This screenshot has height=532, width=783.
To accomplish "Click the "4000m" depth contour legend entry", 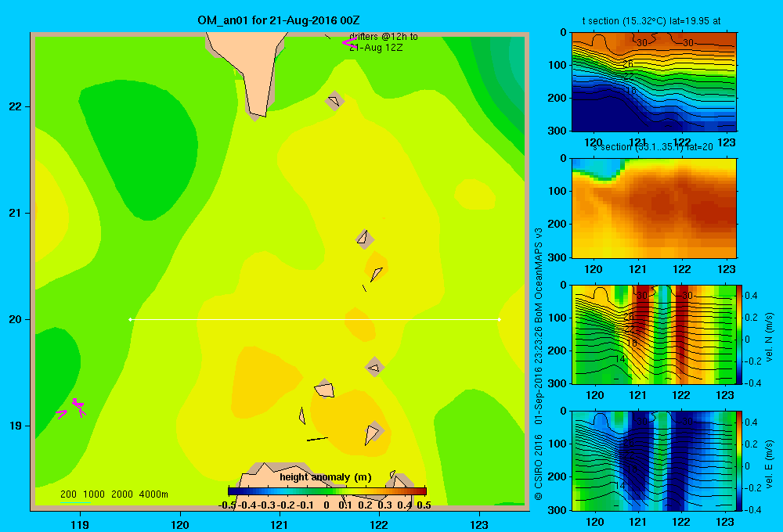I will pos(153,494).
